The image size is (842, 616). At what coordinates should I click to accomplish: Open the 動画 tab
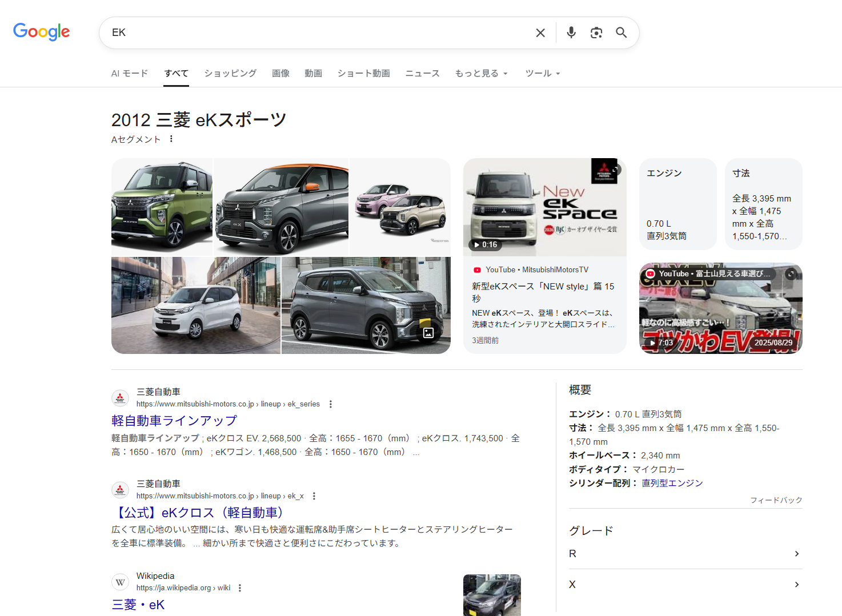click(314, 73)
